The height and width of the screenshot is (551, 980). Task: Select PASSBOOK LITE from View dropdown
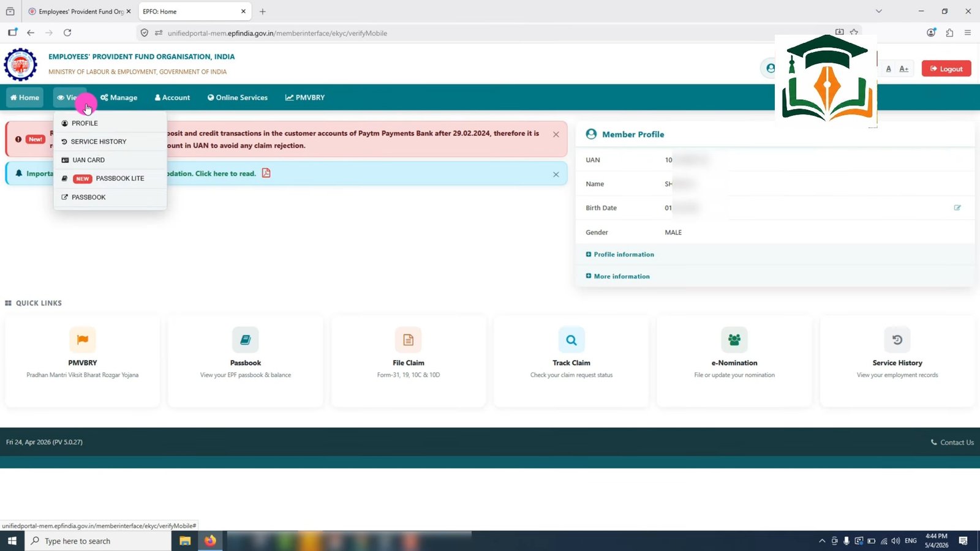pyautogui.click(x=110, y=178)
